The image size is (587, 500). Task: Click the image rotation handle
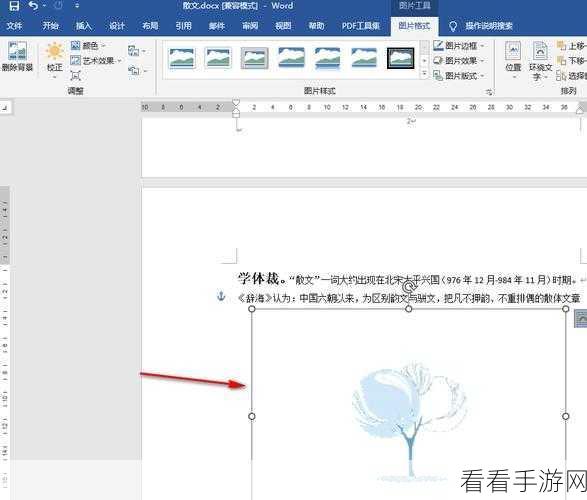pyautogui.click(x=410, y=287)
